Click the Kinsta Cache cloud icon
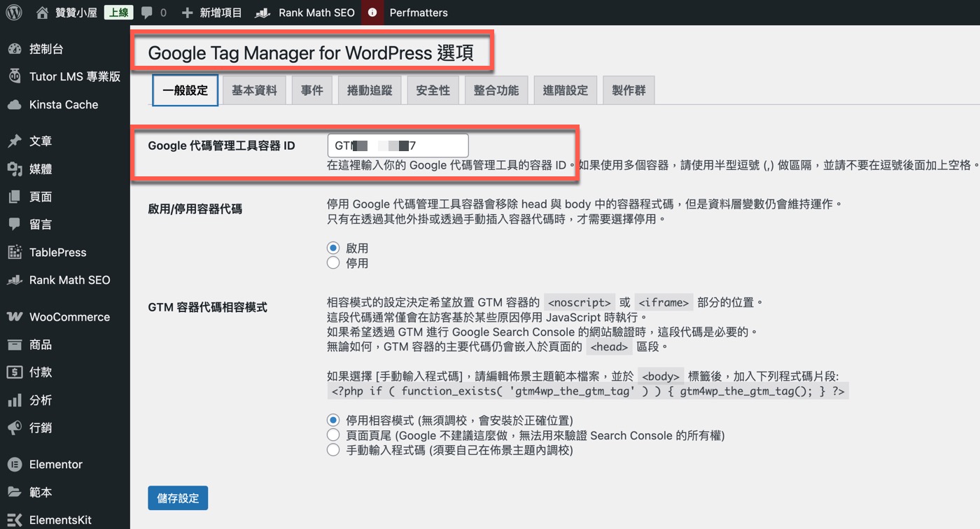Image resolution: width=980 pixels, height=529 pixels. pyautogui.click(x=15, y=105)
